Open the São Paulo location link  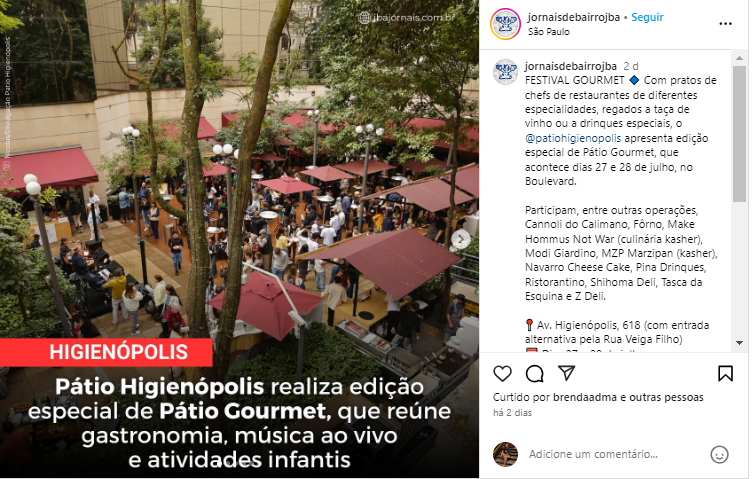point(548,32)
